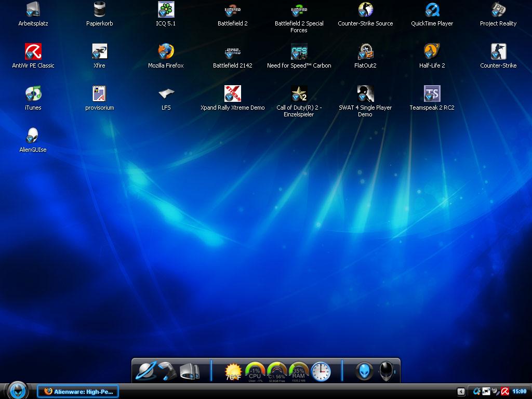Switch to Alienware: High-Pe... taskbar window
The image size is (532, 399).
click(x=78, y=392)
